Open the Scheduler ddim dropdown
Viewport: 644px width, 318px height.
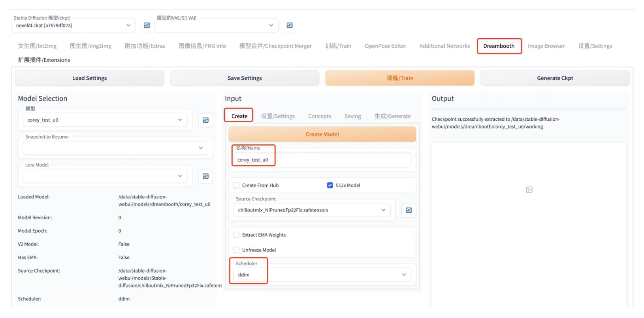[x=322, y=275]
